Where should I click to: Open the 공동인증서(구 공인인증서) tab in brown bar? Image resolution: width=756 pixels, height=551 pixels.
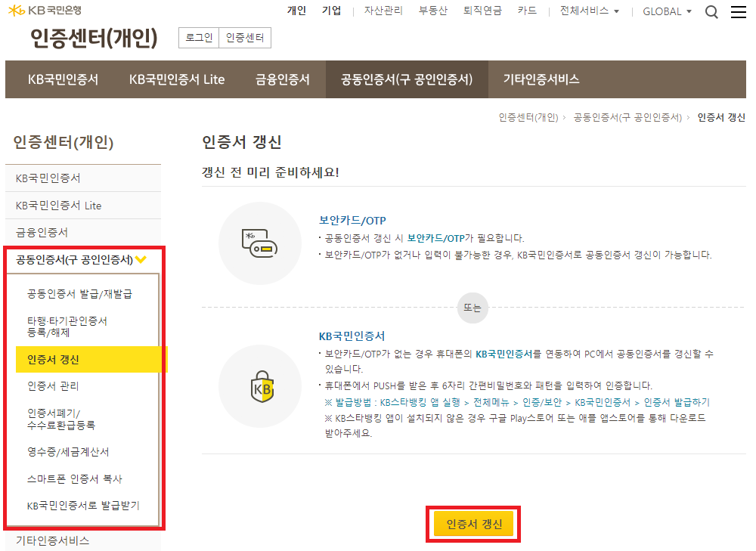pos(407,79)
